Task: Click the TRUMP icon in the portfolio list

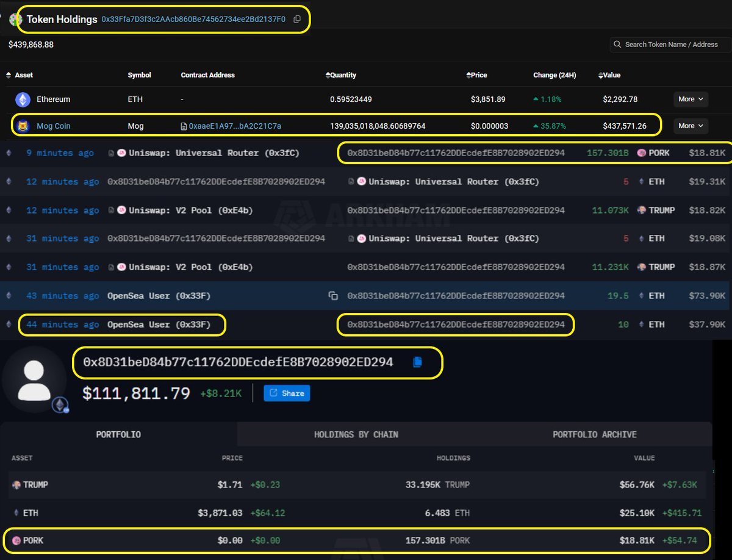Action: pos(16,485)
